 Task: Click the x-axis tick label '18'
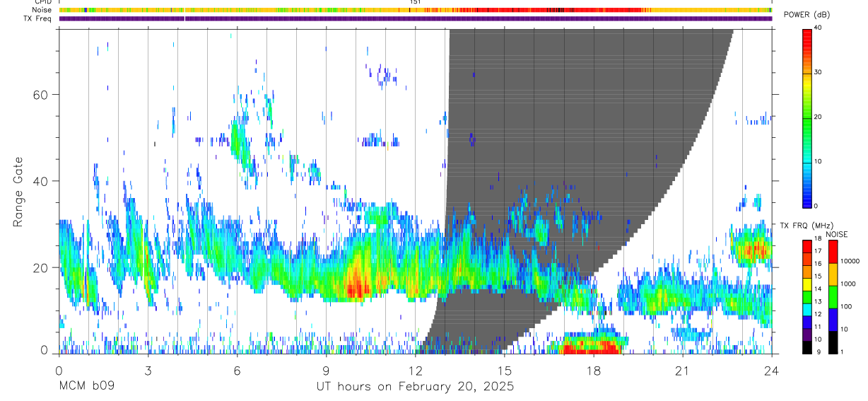[x=593, y=371]
